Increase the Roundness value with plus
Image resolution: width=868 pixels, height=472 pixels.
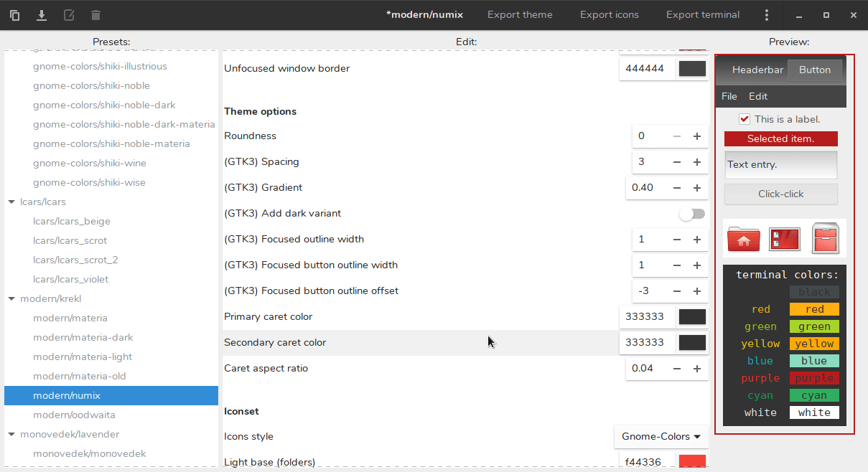(x=696, y=136)
